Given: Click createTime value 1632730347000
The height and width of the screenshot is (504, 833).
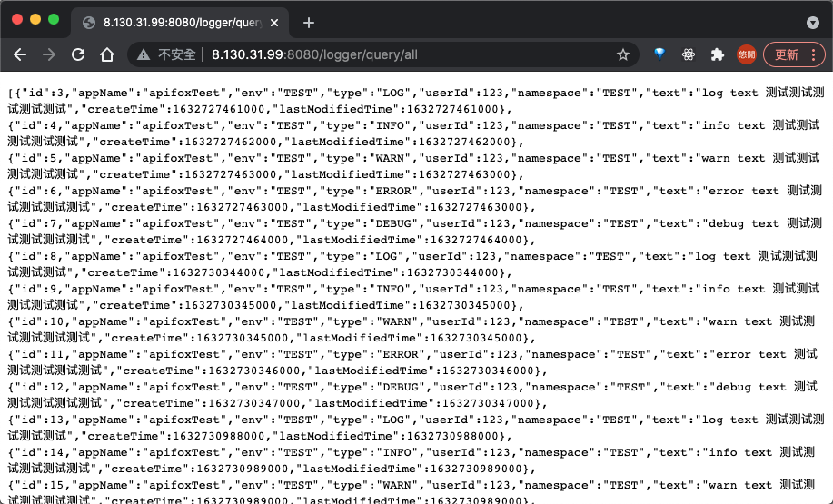Looking at the screenshot, I should (x=254, y=403).
